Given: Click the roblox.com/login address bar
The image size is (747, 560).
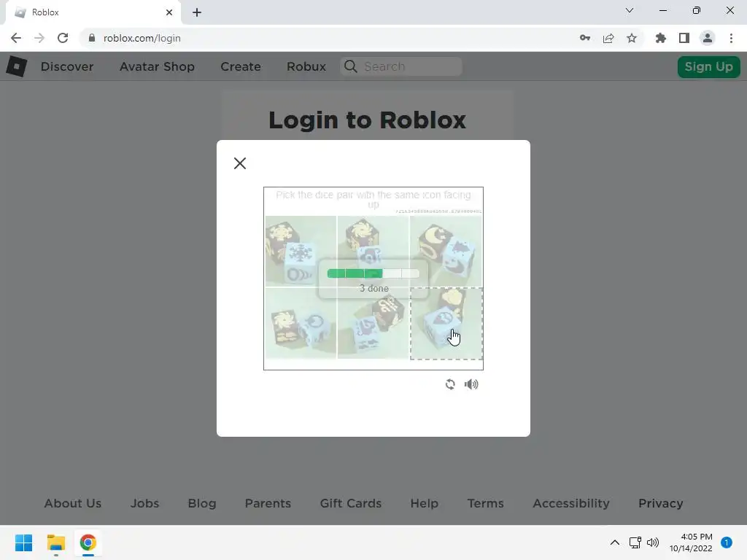Looking at the screenshot, I should [x=142, y=38].
